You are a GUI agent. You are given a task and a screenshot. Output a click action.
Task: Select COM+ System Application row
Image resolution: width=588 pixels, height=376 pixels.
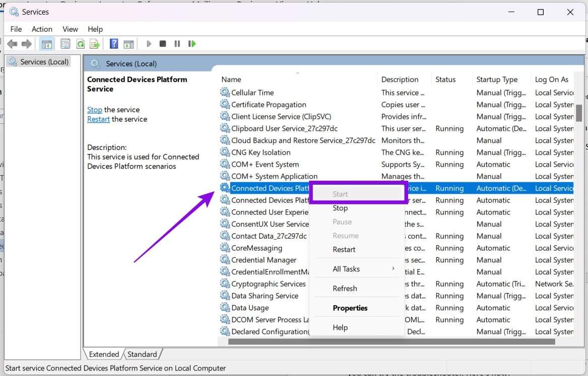coord(397,176)
